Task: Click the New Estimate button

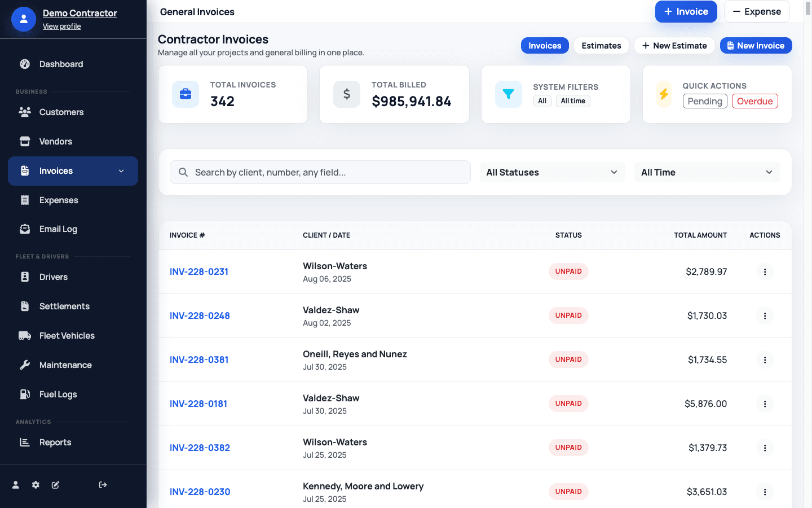Action: point(674,46)
